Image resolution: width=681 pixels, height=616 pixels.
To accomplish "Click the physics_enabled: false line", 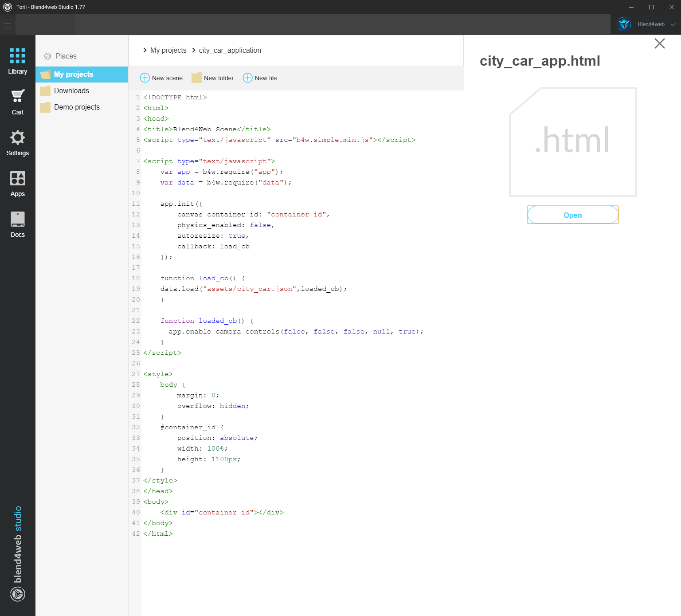I will (226, 225).
